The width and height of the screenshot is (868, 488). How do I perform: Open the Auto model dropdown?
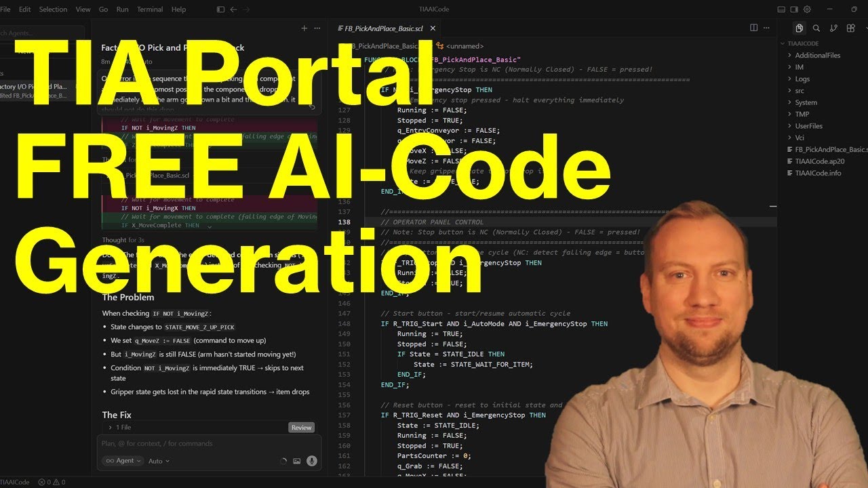pyautogui.click(x=159, y=461)
